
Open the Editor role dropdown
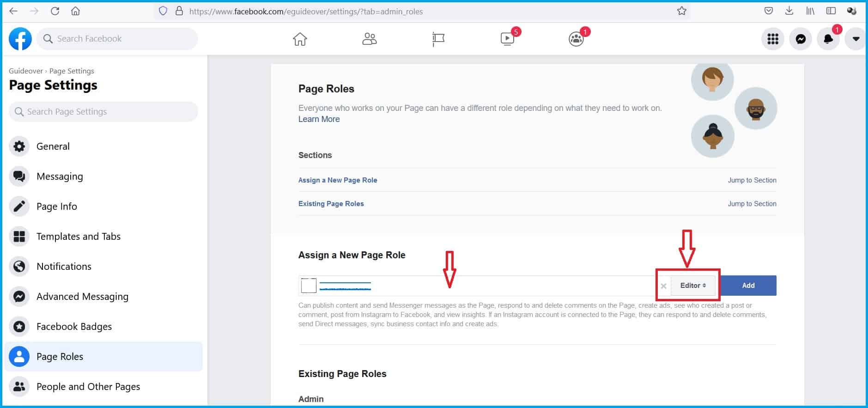(x=693, y=286)
